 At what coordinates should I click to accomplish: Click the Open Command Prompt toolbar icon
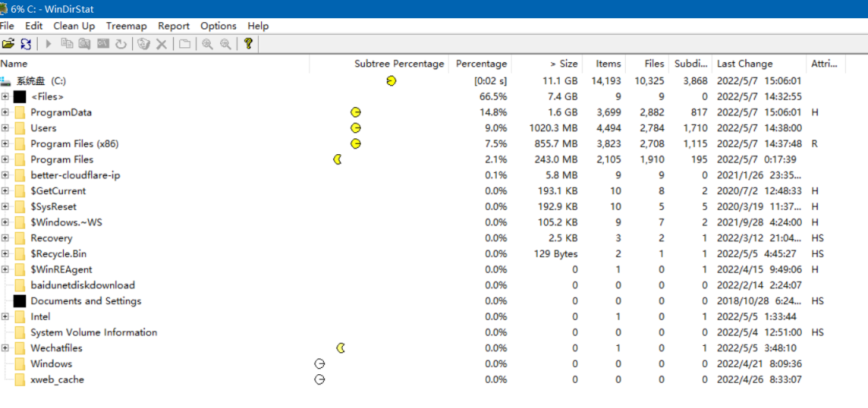pos(103,44)
